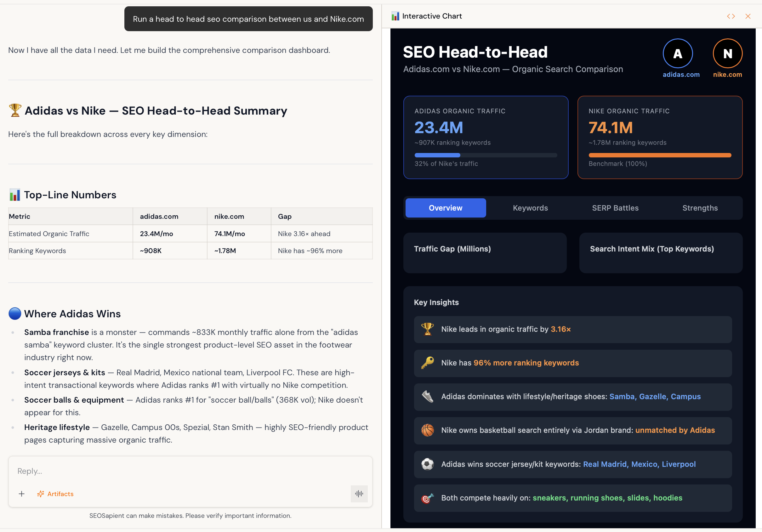Click the nike.com link label
Viewport: 762px width, 532px height.
727,75
